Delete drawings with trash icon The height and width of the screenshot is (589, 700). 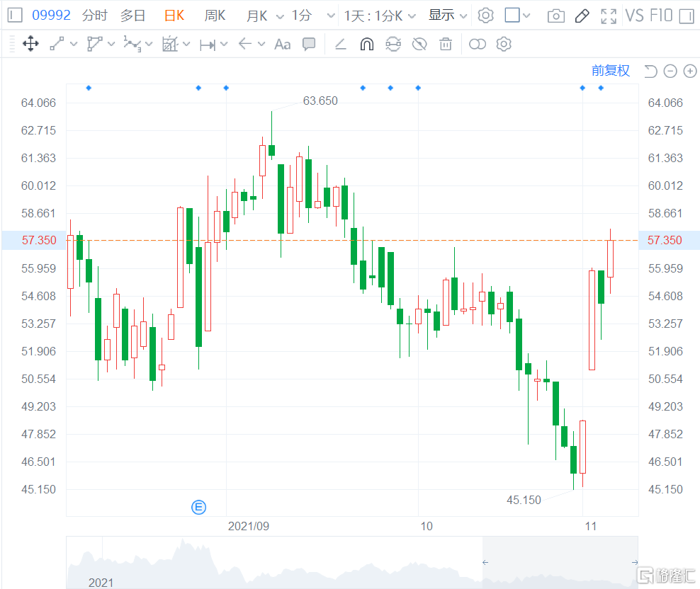point(446,45)
